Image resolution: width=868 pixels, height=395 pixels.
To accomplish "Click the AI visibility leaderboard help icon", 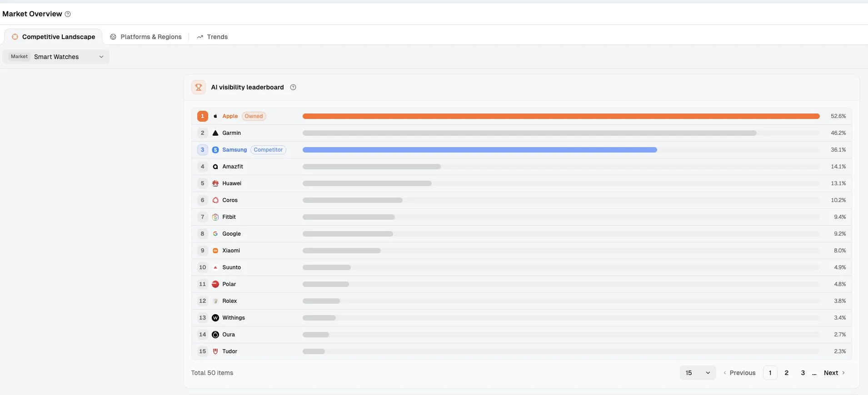I will coord(293,87).
